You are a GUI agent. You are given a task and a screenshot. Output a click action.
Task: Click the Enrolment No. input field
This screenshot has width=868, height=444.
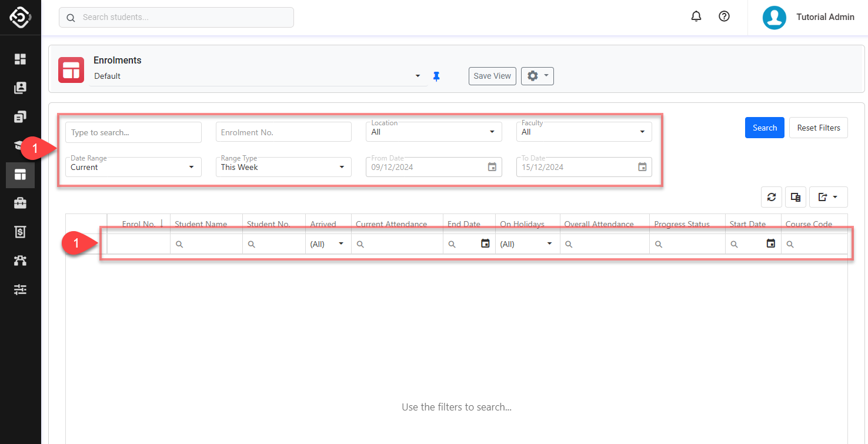click(x=283, y=132)
